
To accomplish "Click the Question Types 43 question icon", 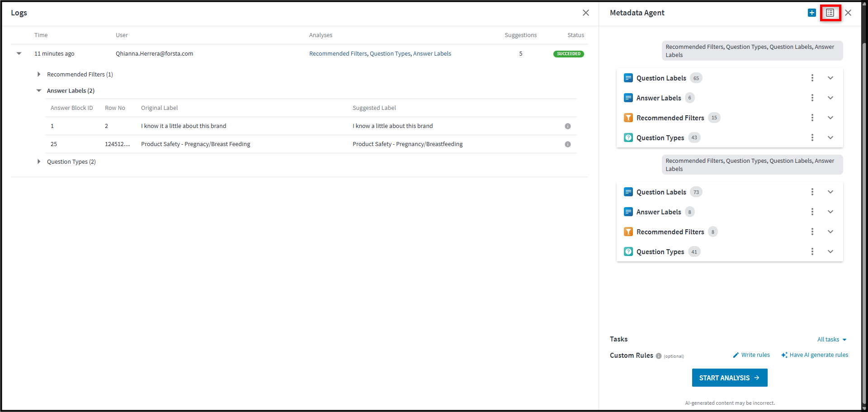I will click(x=628, y=137).
